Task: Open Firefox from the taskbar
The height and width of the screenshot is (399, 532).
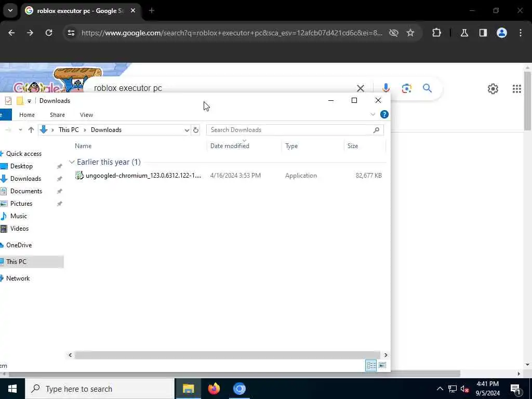Action: pos(214,389)
